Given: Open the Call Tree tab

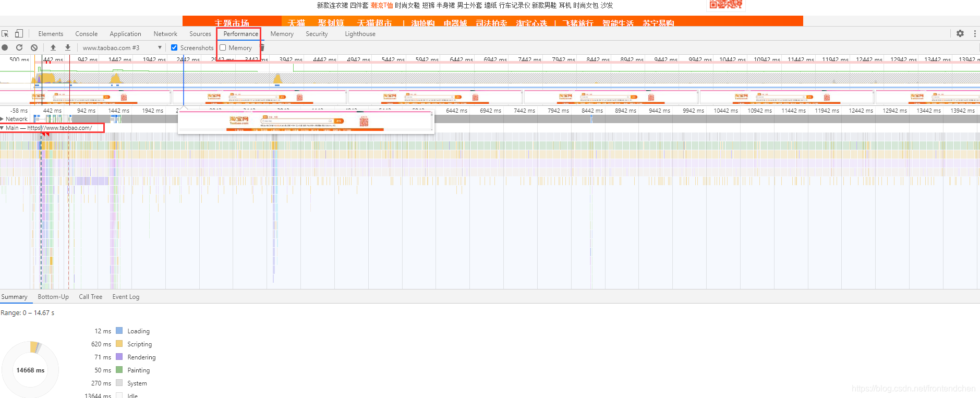Looking at the screenshot, I should [x=90, y=297].
